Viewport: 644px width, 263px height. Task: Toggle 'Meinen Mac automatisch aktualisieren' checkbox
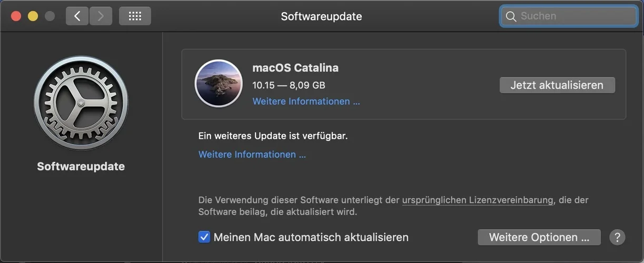pyautogui.click(x=204, y=237)
